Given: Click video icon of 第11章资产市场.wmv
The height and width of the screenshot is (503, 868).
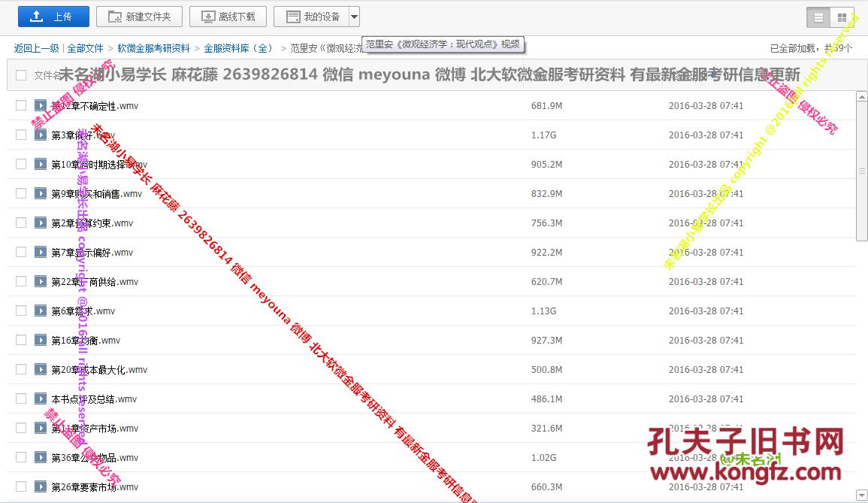Looking at the screenshot, I should click(41, 429).
